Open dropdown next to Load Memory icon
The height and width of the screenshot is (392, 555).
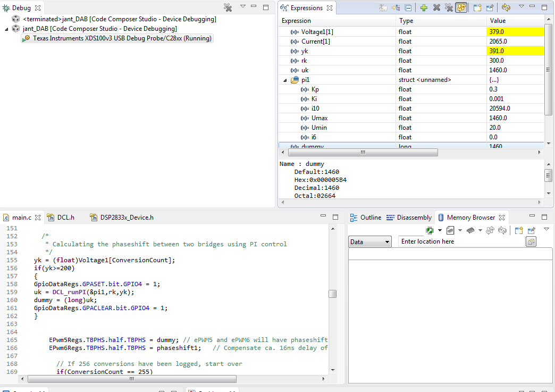click(x=481, y=230)
